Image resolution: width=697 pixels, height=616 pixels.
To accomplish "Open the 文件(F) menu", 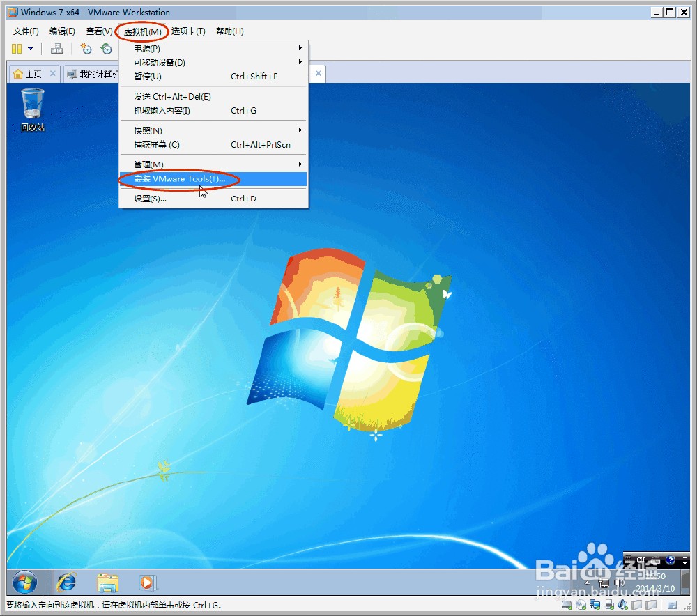I will [26, 31].
